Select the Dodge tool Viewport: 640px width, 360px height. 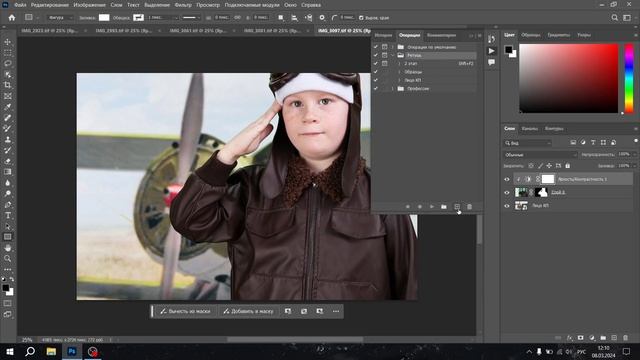click(8, 193)
